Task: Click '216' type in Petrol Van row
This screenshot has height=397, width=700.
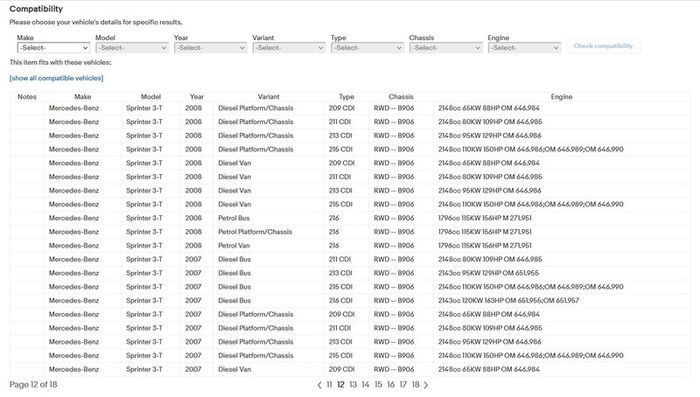Action: click(334, 246)
